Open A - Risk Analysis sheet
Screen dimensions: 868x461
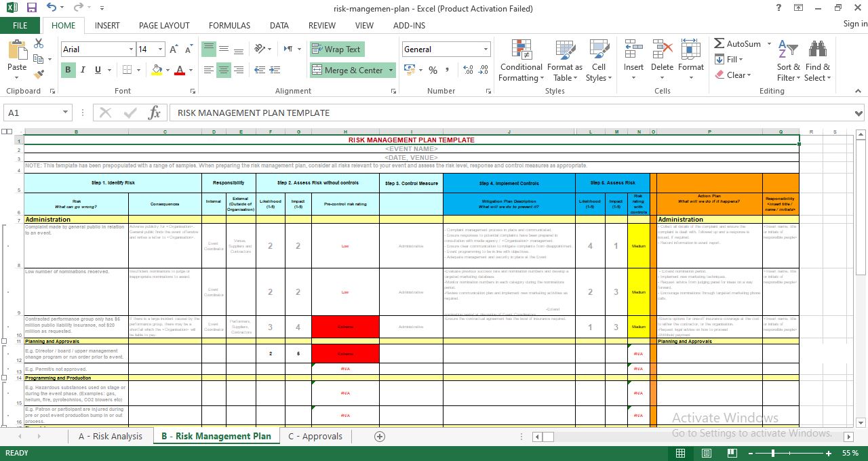point(111,436)
